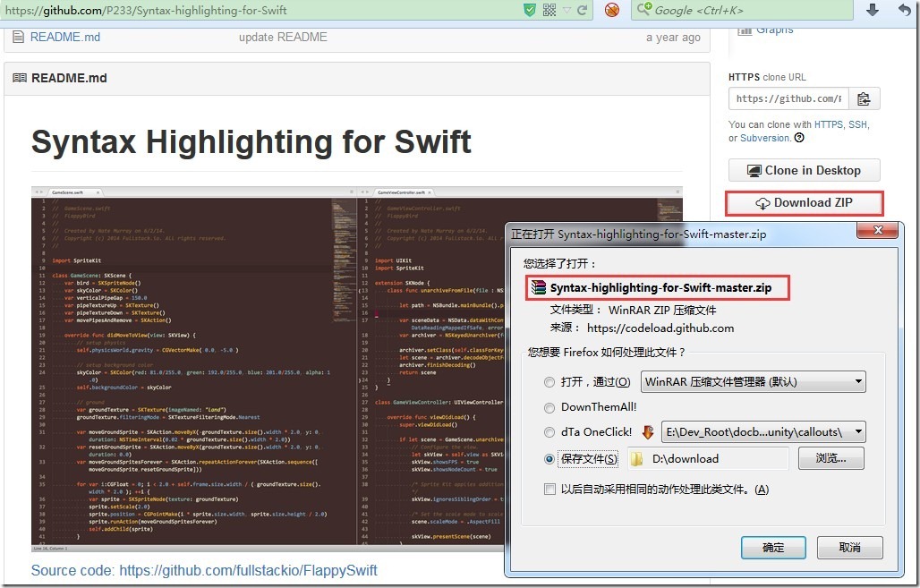Image resolution: width=920 pixels, height=588 pixels.
Task: Switch clone method to Subversion link
Action: point(764,138)
